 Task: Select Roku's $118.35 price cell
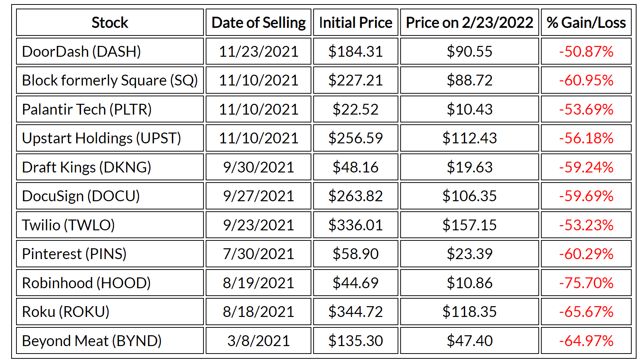(x=469, y=312)
